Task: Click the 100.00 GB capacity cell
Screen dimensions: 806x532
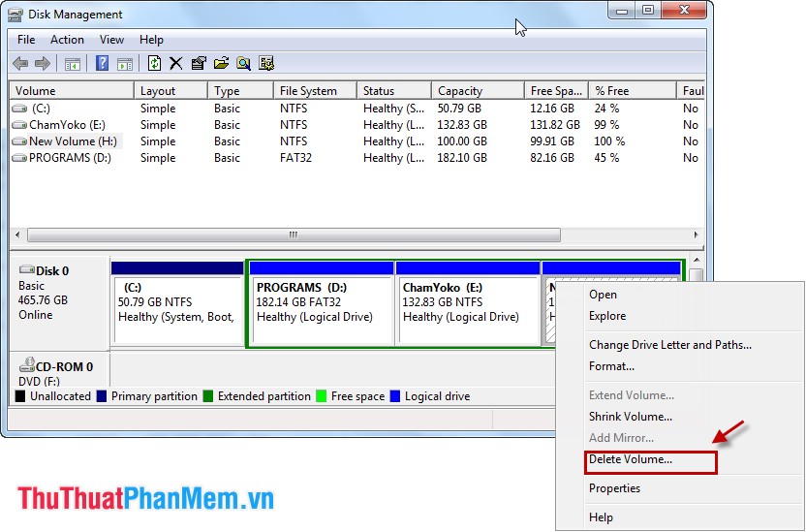Action: point(461,141)
